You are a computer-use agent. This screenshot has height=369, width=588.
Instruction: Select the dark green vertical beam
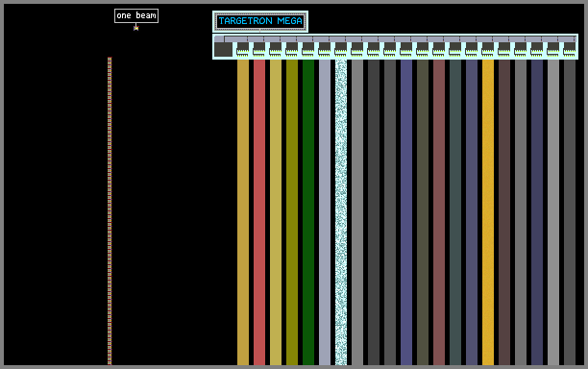[308, 212]
